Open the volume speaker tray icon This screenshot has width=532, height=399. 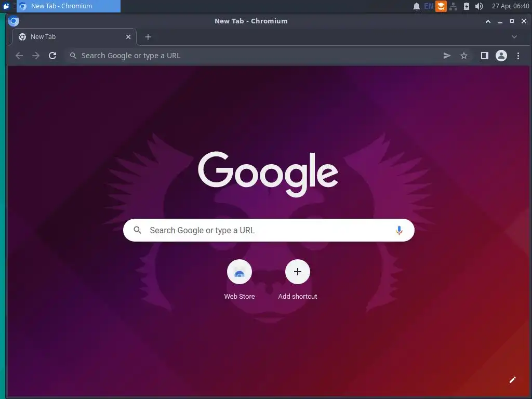click(479, 6)
